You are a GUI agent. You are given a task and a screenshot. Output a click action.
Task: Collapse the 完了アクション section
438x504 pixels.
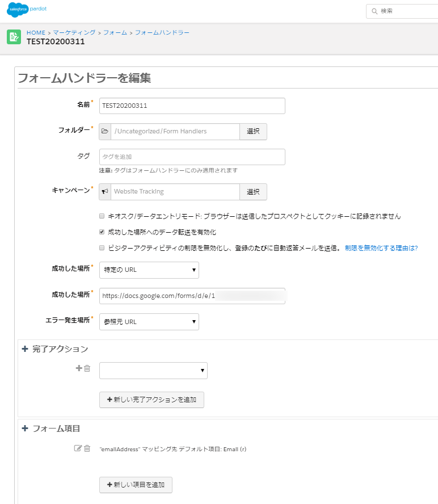pos(25,349)
